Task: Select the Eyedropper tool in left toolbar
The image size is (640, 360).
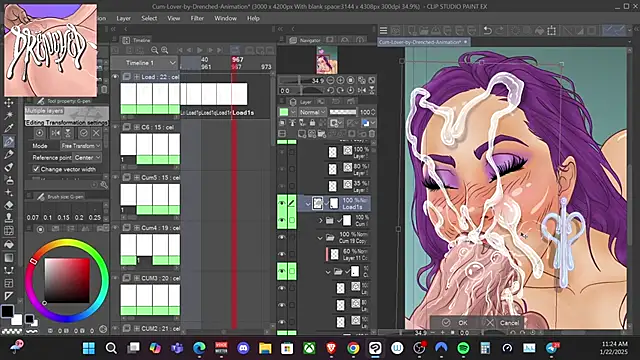Action: coord(9,128)
